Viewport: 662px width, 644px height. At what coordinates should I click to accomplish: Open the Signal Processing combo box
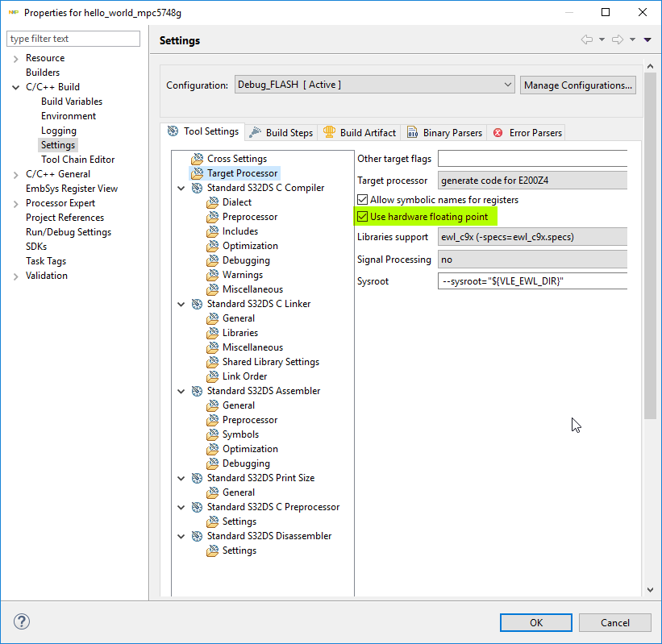(x=532, y=260)
